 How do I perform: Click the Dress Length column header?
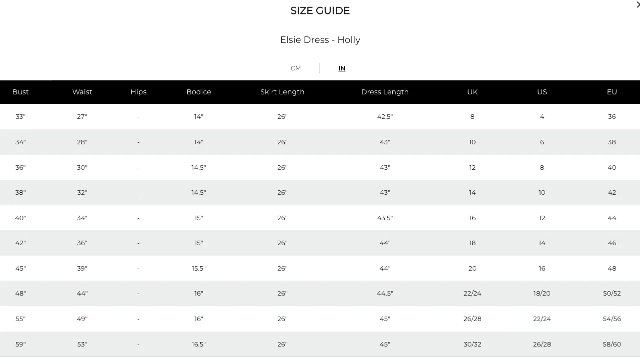385,92
